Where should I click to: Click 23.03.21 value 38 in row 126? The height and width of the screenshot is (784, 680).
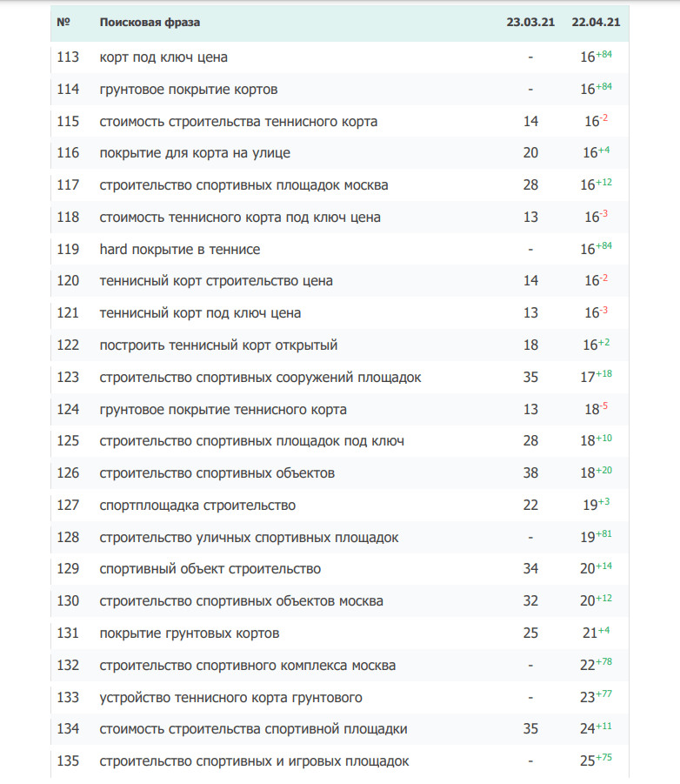pyautogui.click(x=530, y=473)
